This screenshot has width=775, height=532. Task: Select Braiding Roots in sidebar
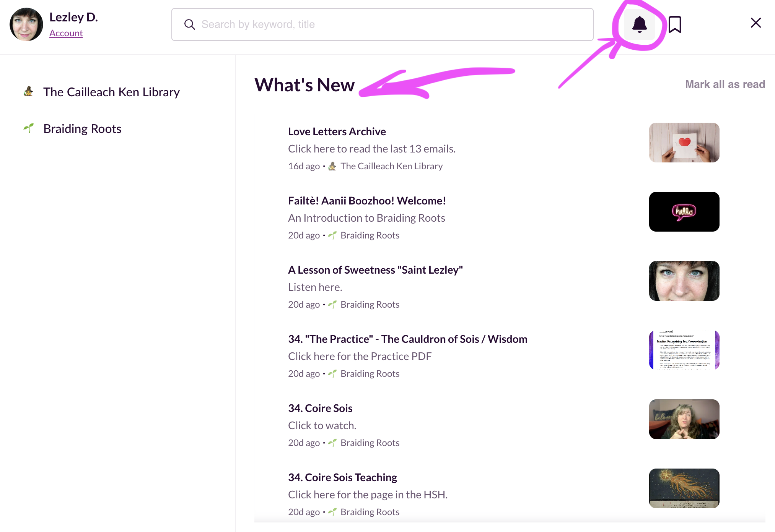click(82, 129)
